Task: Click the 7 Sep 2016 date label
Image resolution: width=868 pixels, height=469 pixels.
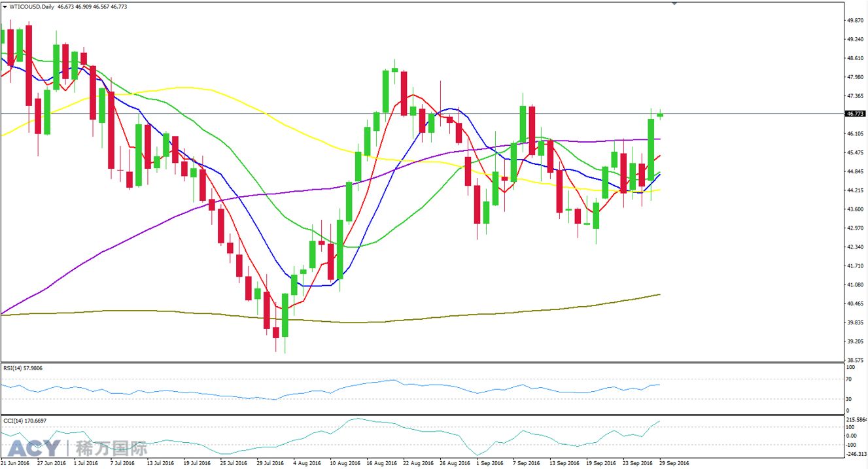Action: (x=528, y=463)
